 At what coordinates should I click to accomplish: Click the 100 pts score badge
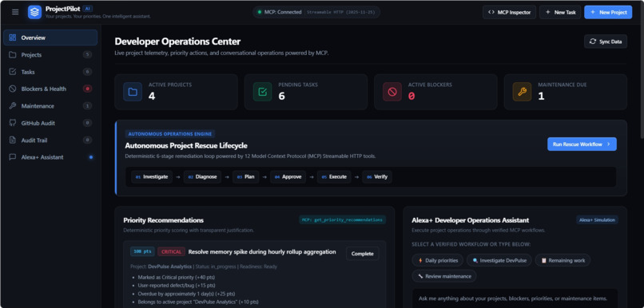pyautogui.click(x=142, y=251)
